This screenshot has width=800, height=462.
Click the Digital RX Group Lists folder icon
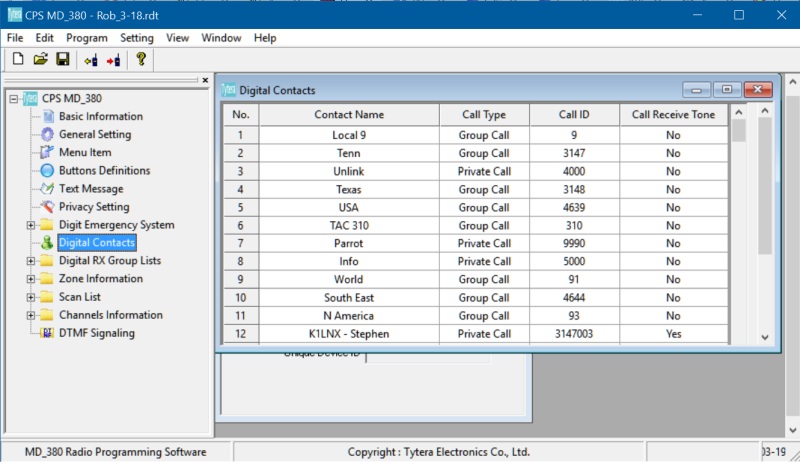(47, 261)
